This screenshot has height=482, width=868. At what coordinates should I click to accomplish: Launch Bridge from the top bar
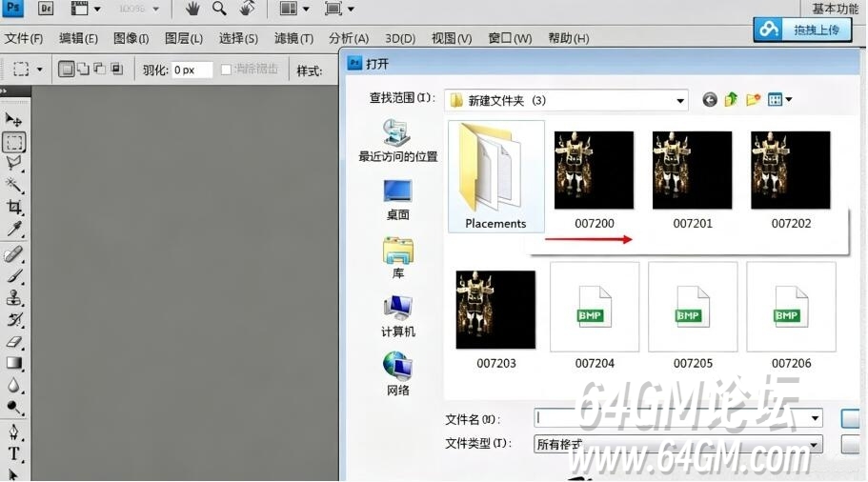point(46,9)
